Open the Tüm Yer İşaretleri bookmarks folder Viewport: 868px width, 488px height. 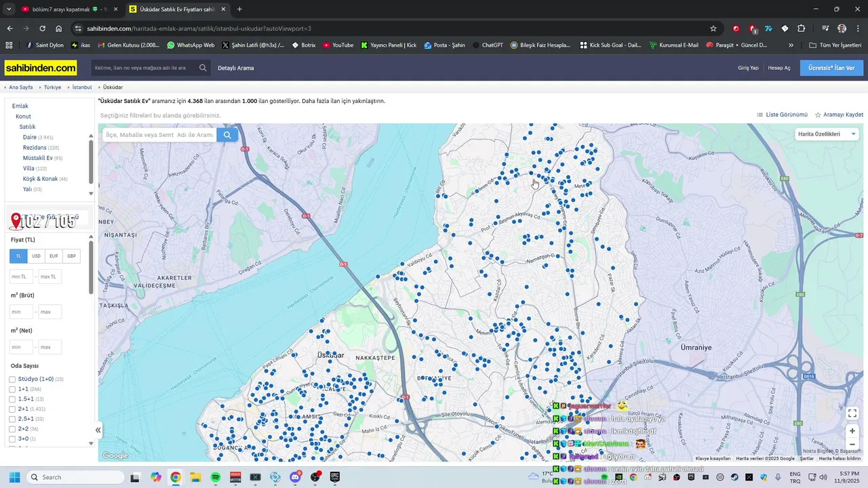835,45
